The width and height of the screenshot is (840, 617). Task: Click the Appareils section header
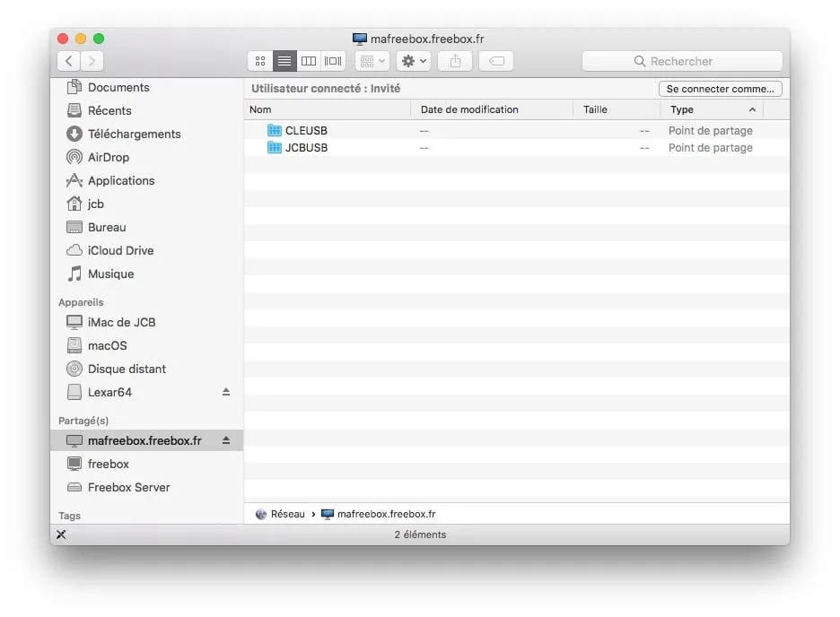point(81,302)
